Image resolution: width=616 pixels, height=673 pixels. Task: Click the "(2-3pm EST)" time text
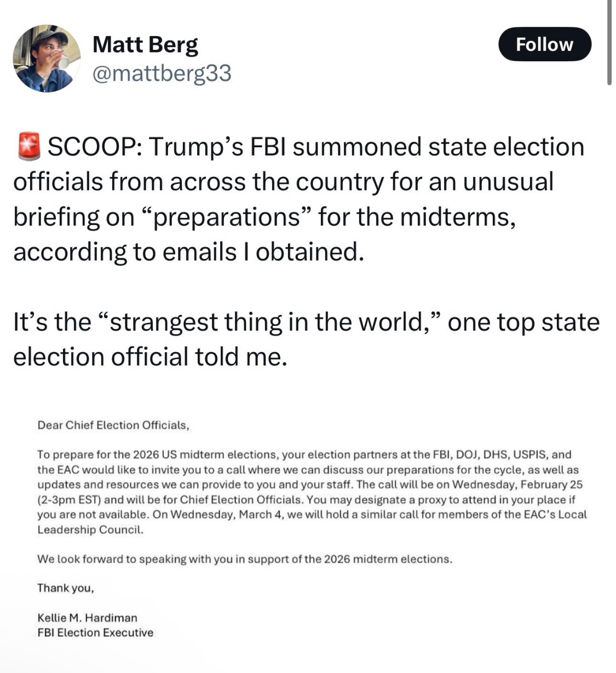69,499
